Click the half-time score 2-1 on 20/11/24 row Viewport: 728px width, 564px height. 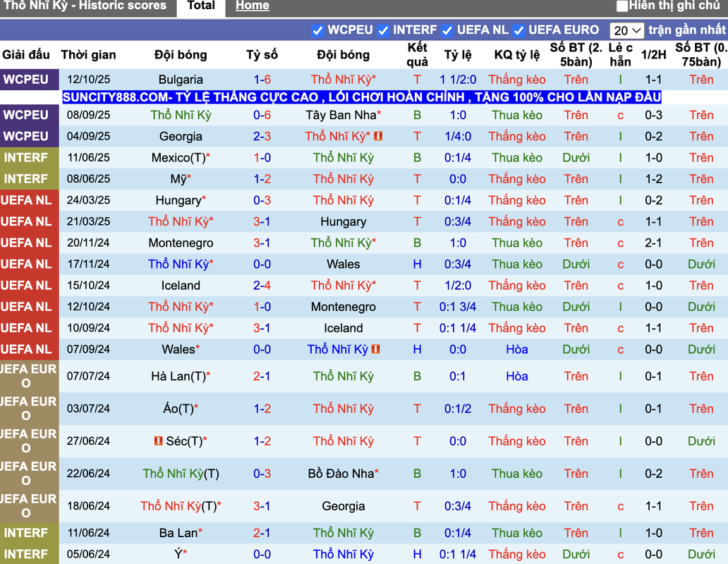coord(653,243)
